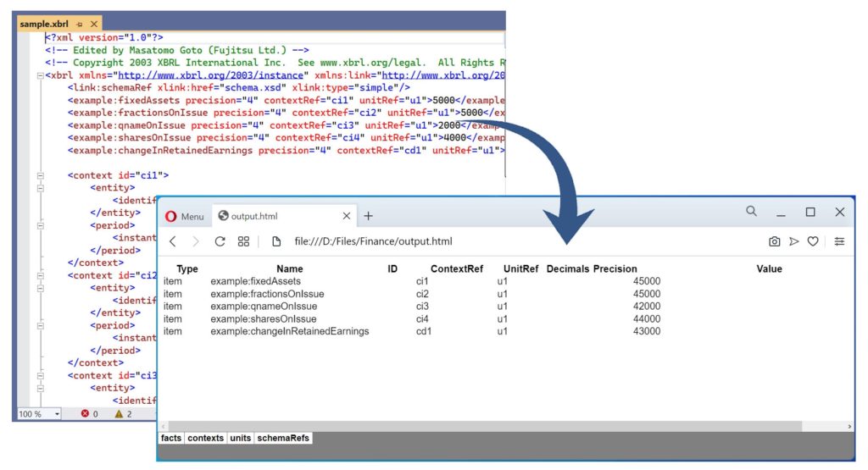
Task: Click the browser back arrow
Action: point(173,241)
